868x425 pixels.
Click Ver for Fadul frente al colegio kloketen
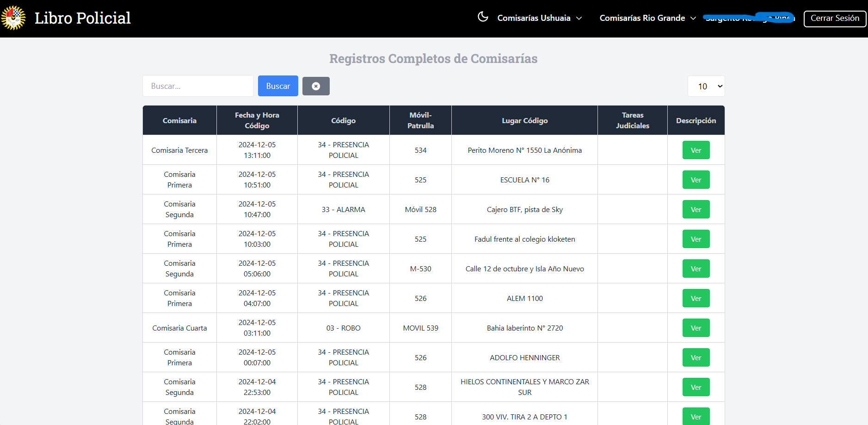point(696,239)
